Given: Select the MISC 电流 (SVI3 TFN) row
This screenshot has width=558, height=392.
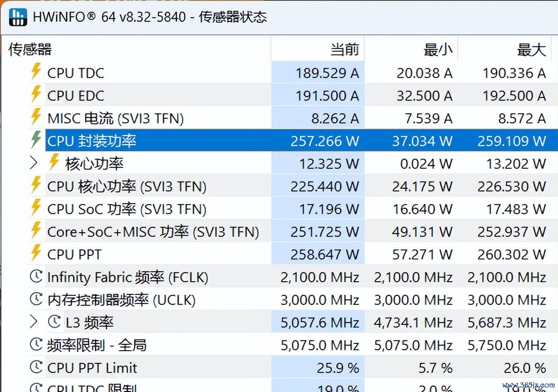Looking at the screenshot, I should (x=301, y=118).
